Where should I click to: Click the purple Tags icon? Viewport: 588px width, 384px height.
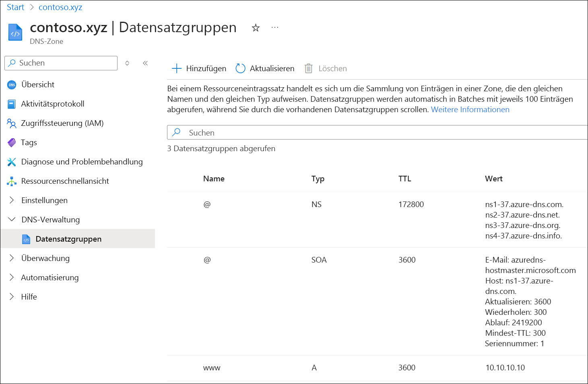[12, 143]
